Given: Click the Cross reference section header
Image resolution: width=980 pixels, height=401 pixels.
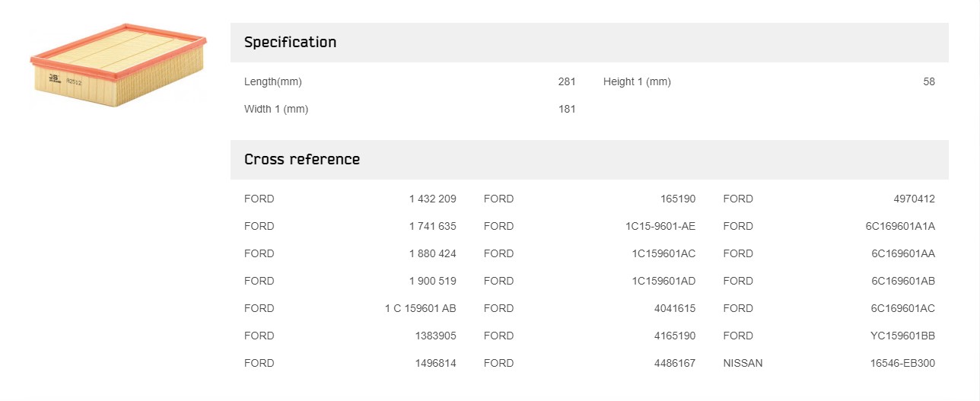Looking at the screenshot, I should [x=589, y=160].
